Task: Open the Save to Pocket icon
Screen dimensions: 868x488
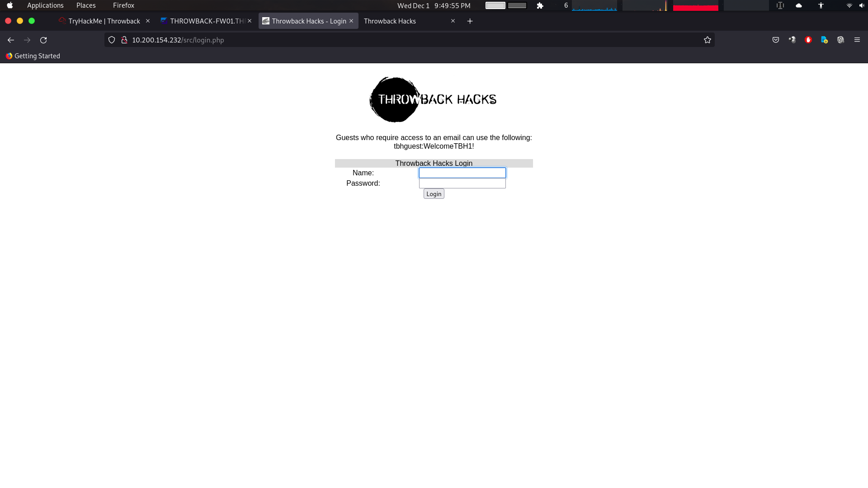Action: point(776,40)
